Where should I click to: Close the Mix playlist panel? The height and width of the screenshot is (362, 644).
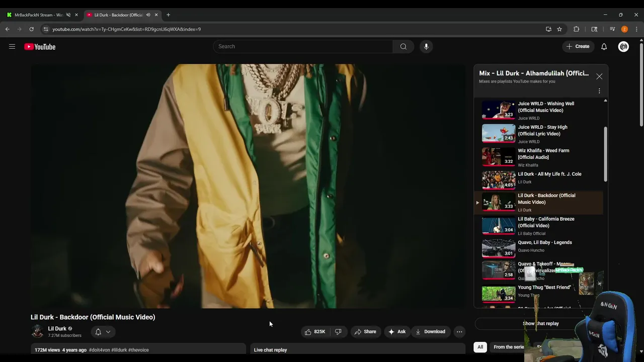(599, 76)
